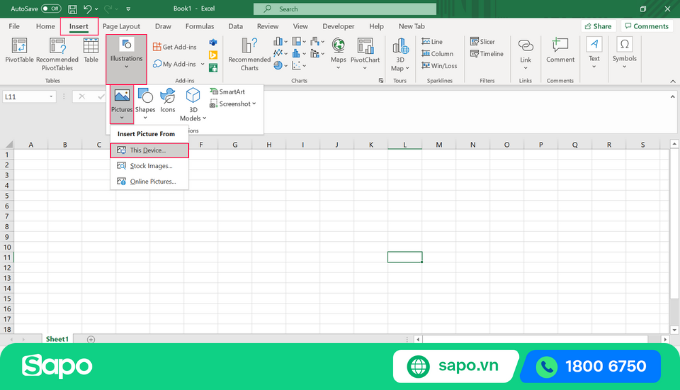Click horizontal scrollbar right arrow
The image size is (680, 390).
click(665, 339)
